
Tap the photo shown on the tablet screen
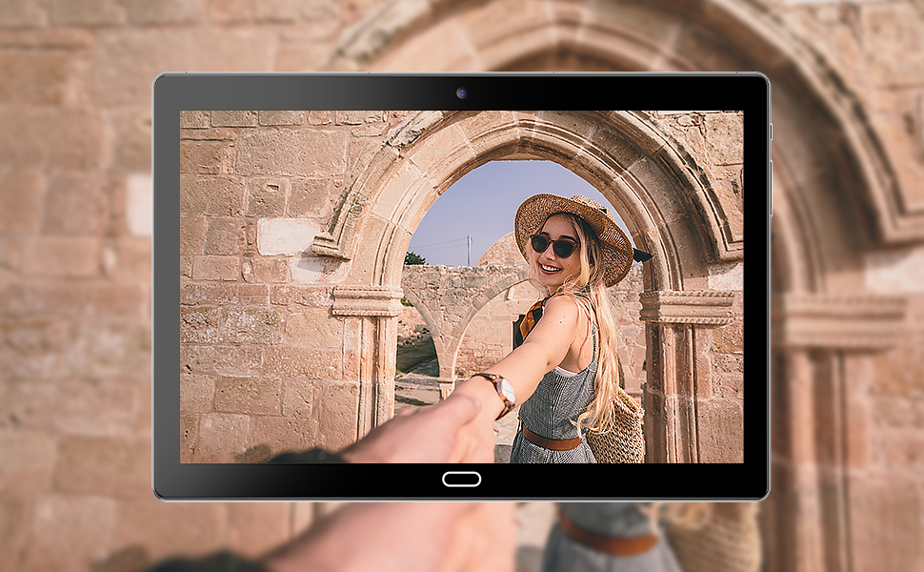coord(461,287)
